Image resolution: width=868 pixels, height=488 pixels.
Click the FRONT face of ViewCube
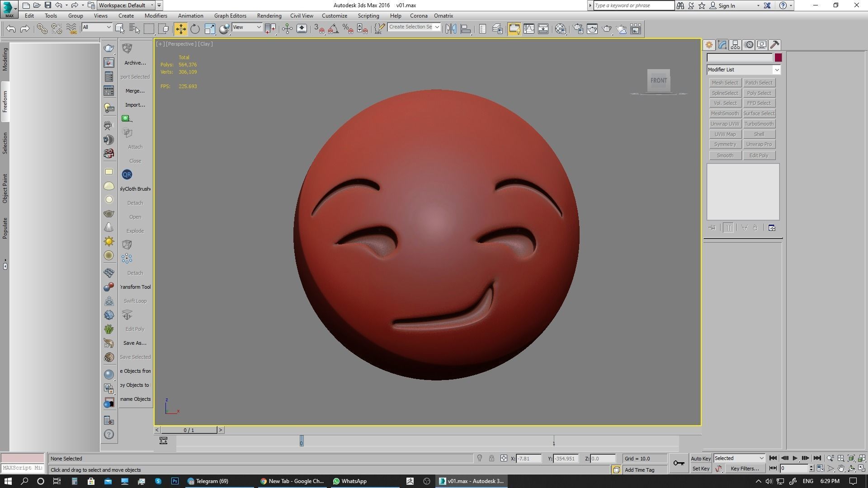(x=658, y=80)
